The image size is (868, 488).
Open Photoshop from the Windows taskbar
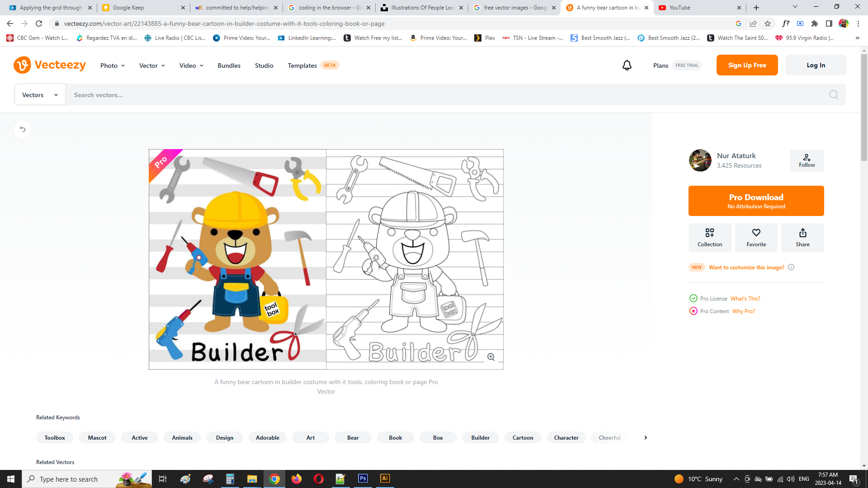363,479
